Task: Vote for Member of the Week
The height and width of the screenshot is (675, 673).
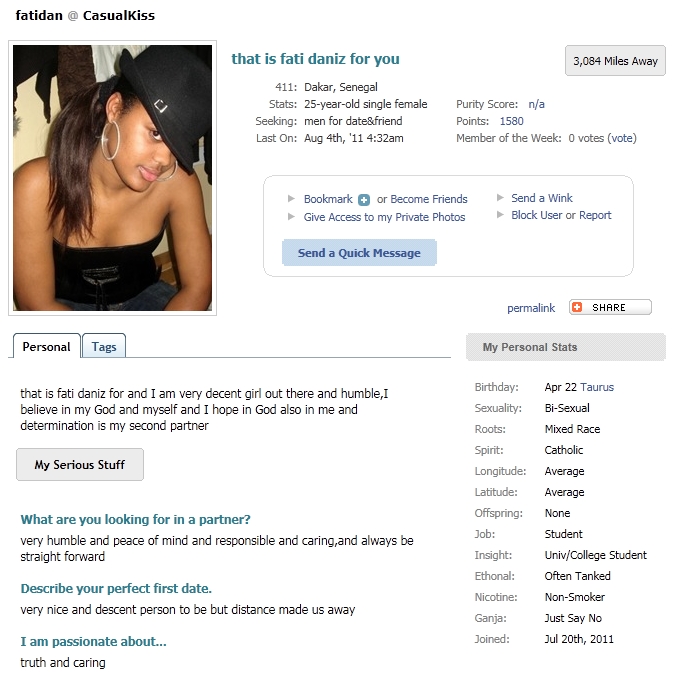Action: (x=622, y=138)
